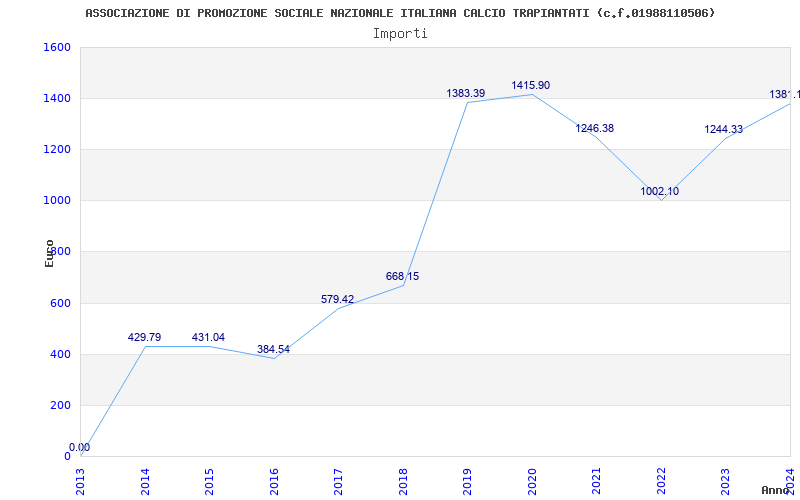800x500 pixels.
Task: Click the 384.54 data label
Action: (x=273, y=350)
